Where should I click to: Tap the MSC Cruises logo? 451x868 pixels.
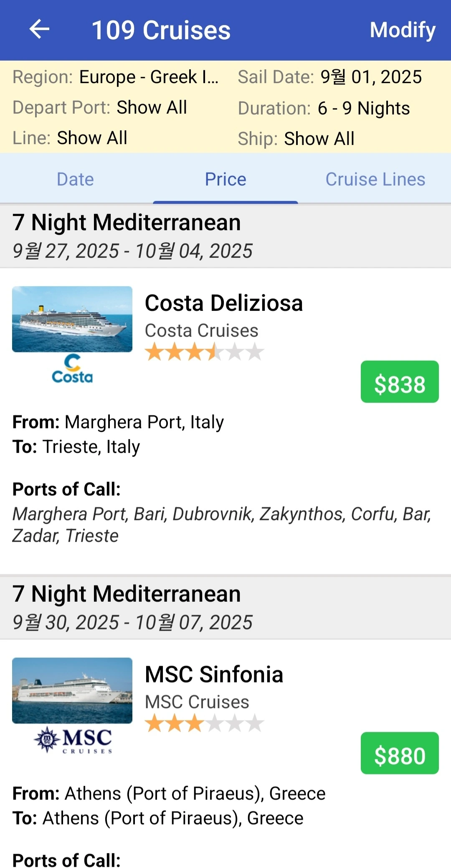[x=73, y=740]
